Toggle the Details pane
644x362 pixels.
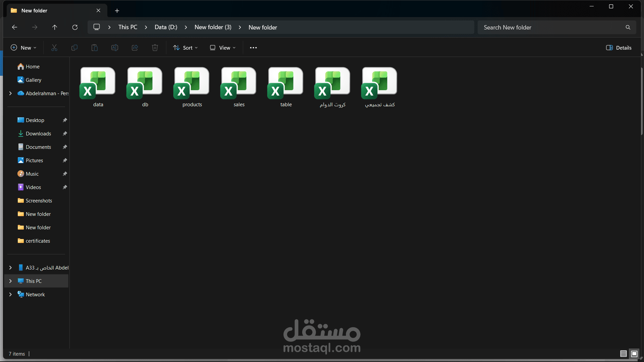point(619,48)
